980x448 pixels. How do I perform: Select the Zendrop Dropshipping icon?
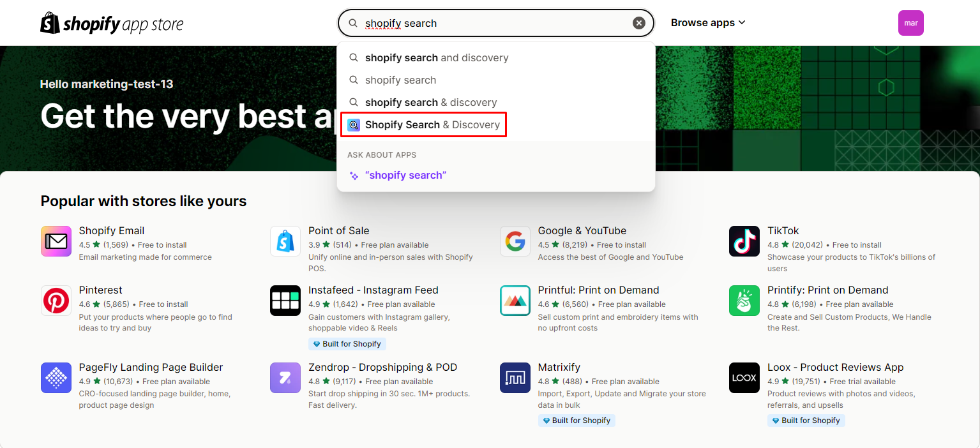(285, 378)
